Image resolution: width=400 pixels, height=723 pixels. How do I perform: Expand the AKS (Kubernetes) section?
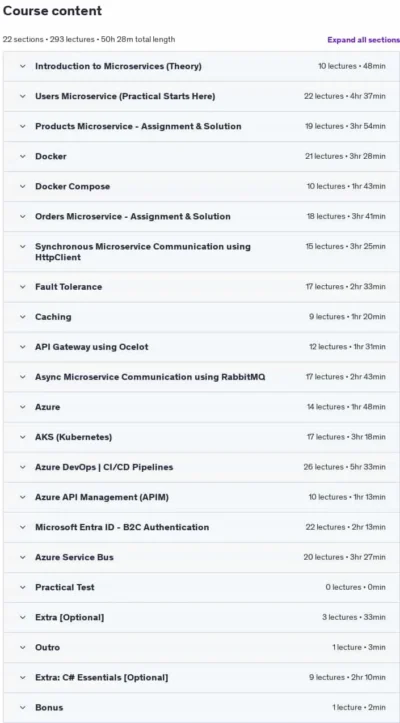(x=201, y=437)
